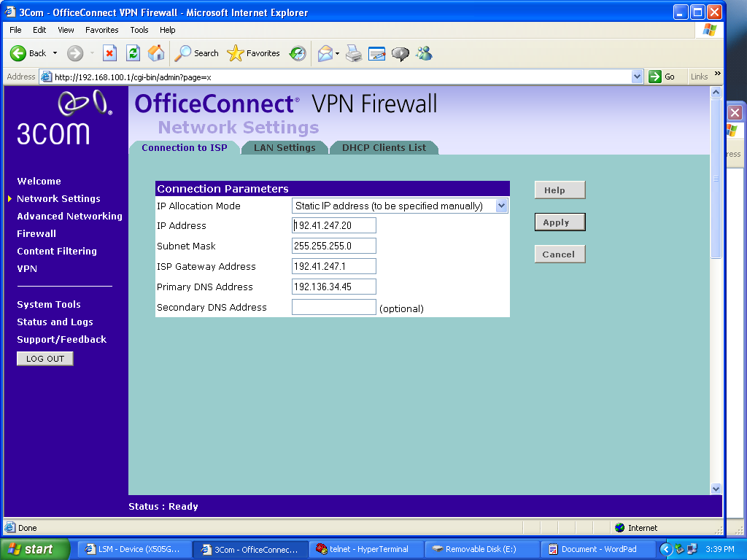Open the Tools menu
The image size is (747, 560).
coord(139,30)
